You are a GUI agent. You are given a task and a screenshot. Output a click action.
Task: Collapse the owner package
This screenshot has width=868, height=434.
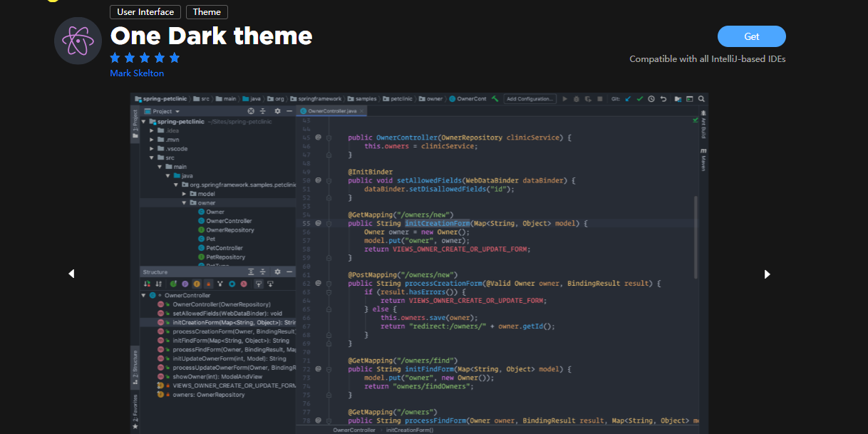click(x=185, y=203)
